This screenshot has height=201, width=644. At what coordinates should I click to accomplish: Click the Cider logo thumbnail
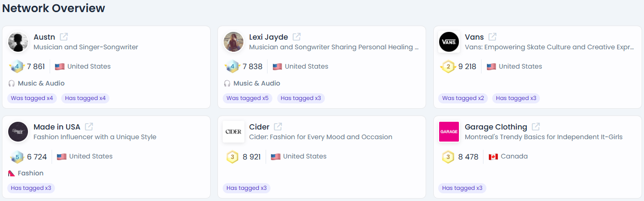click(233, 132)
